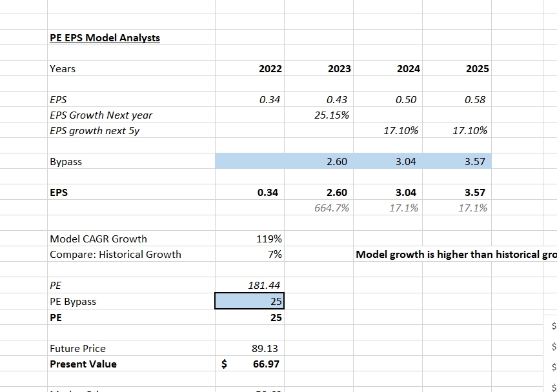557x392 pixels.
Task: Select the PE EPS Model Analysts title cell
Action: point(104,37)
